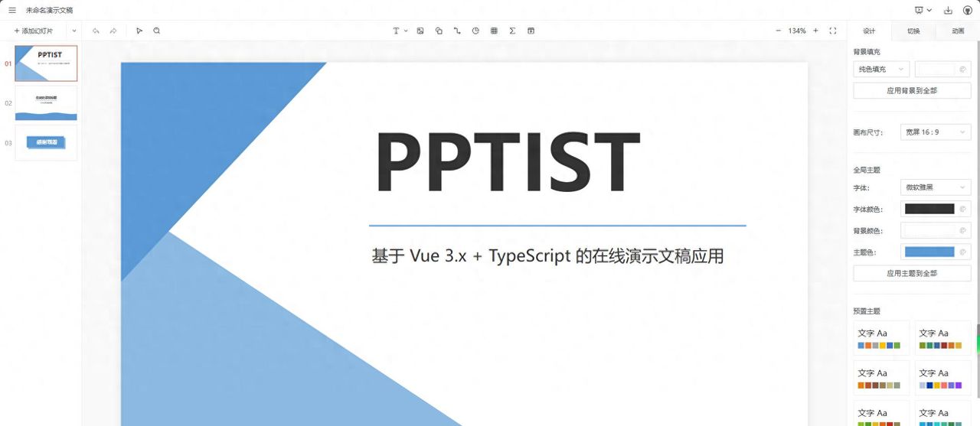Open the search and replace tool
980x426 pixels.
coord(157,31)
